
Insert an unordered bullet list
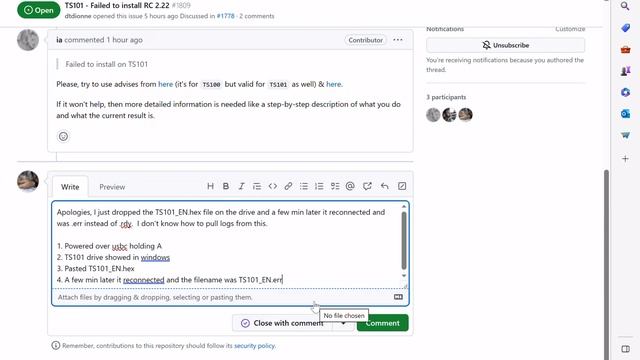tap(304, 186)
